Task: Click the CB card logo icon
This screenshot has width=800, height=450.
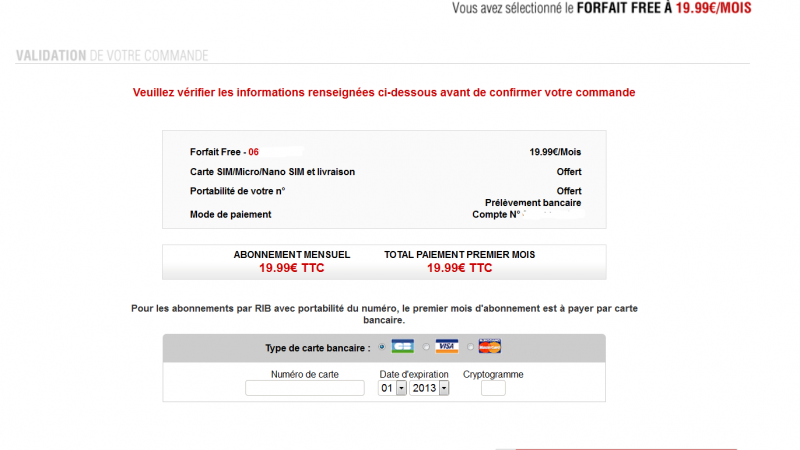Action: tap(403, 346)
